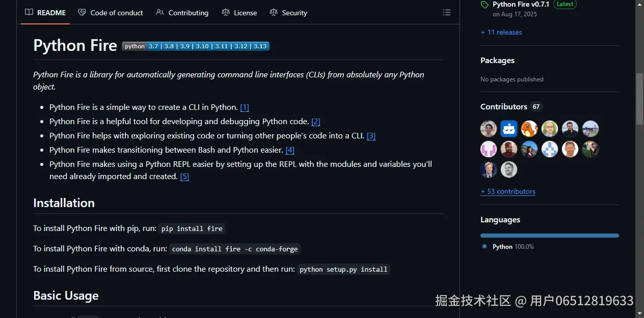
Task: Click the Python versions 3.7–3.13 badge
Action: (196, 46)
